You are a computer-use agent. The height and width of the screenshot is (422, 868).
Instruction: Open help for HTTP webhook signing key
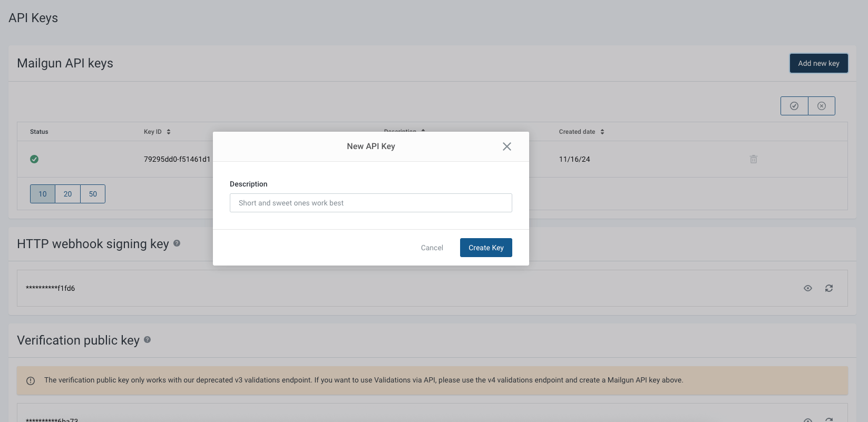[177, 243]
